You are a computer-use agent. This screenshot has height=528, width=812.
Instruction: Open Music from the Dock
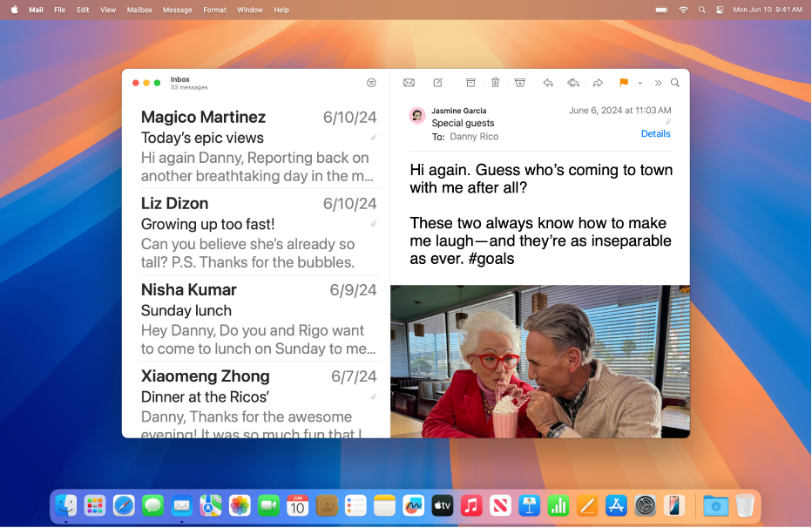[x=470, y=505]
